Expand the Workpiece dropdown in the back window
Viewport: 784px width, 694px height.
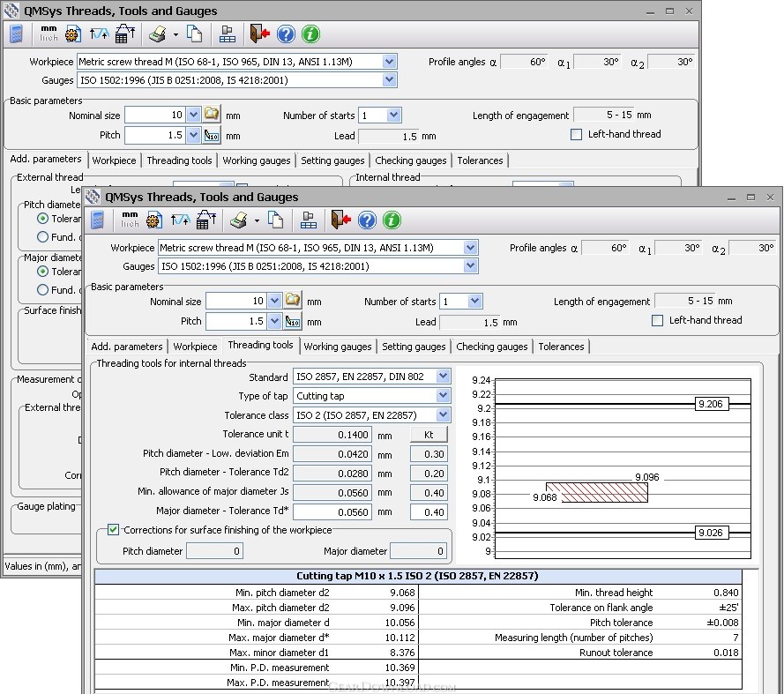click(x=389, y=62)
